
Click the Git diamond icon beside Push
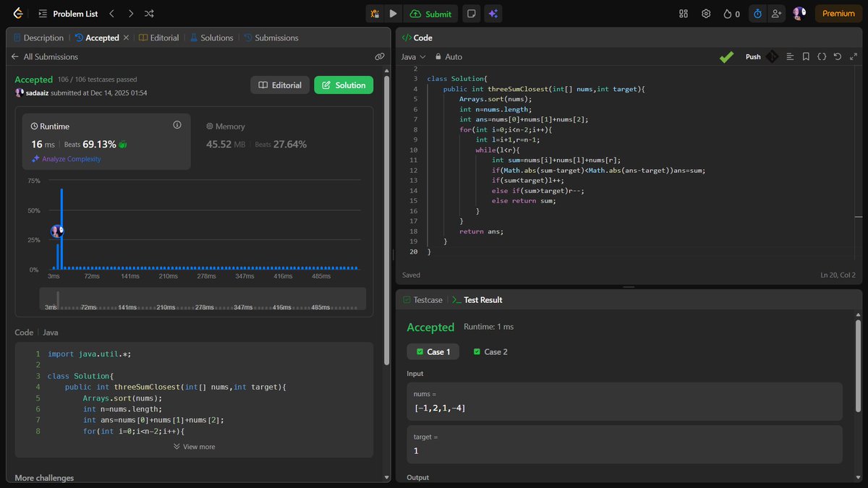pos(773,56)
